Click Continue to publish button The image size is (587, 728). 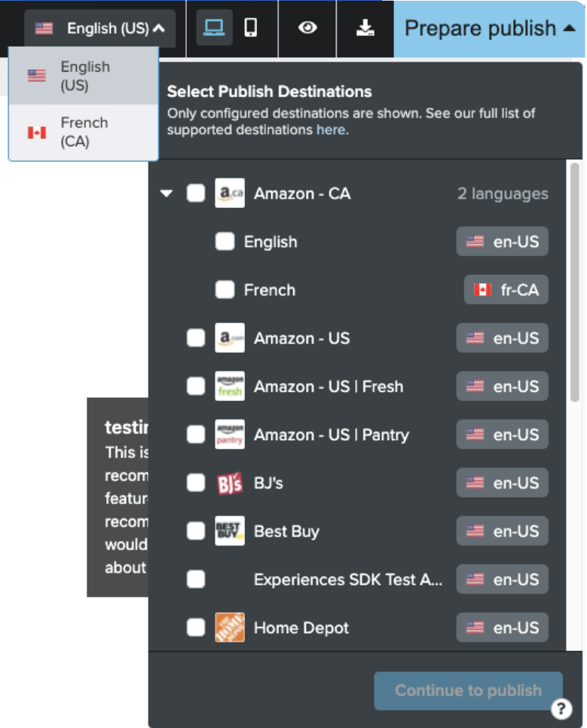click(x=468, y=690)
